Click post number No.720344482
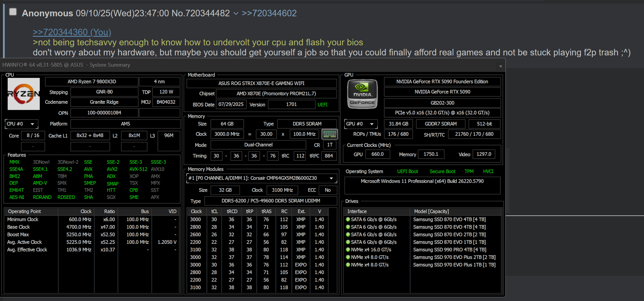Image resolution: width=644 pixels, height=301 pixels. click(x=201, y=13)
